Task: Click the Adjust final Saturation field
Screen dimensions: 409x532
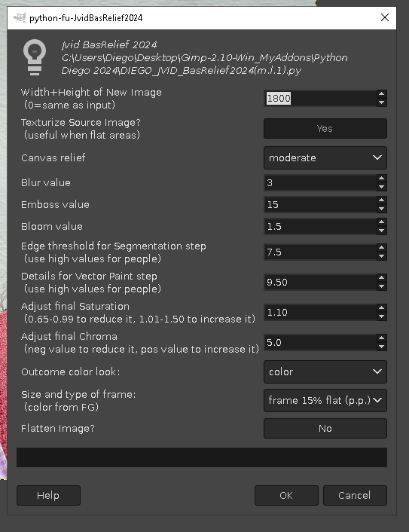Action: [320, 312]
